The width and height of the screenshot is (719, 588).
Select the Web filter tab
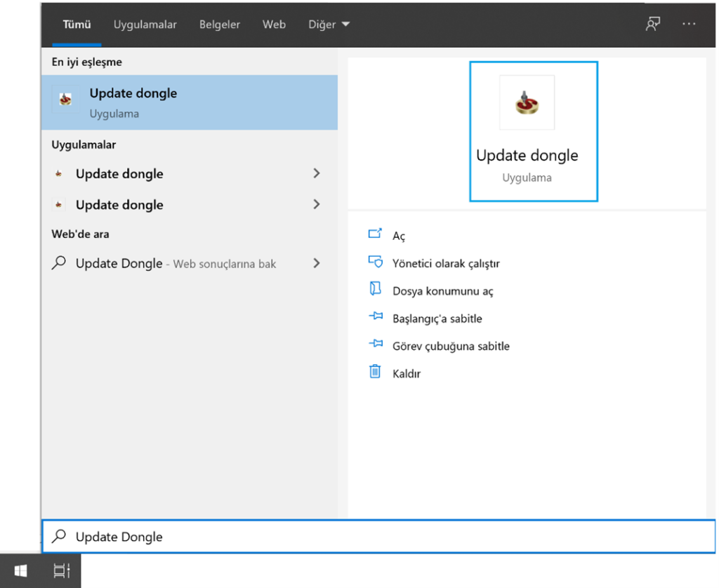tap(274, 25)
